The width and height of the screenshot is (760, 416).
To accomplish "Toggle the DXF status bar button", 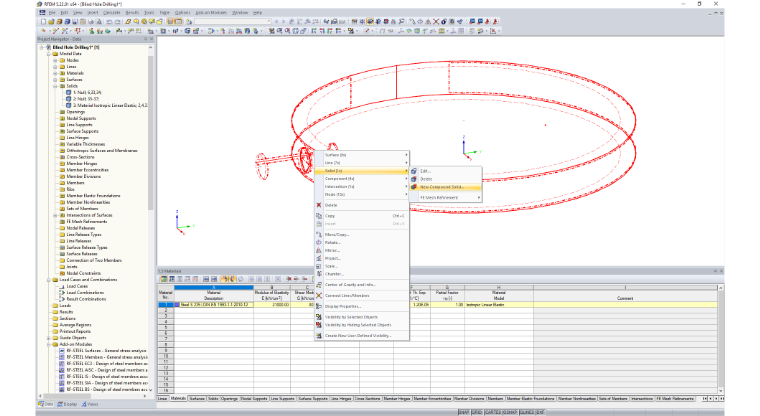I will click(x=540, y=412).
